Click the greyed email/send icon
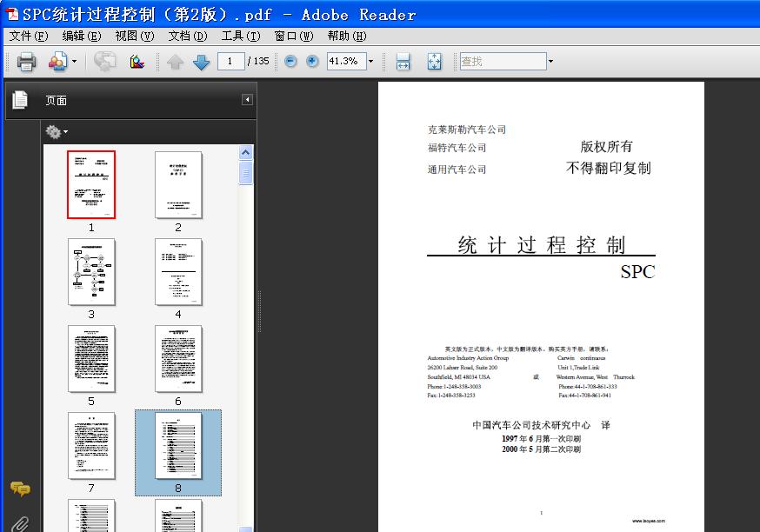Screen dimensions: 760x532 pos(104,62)
